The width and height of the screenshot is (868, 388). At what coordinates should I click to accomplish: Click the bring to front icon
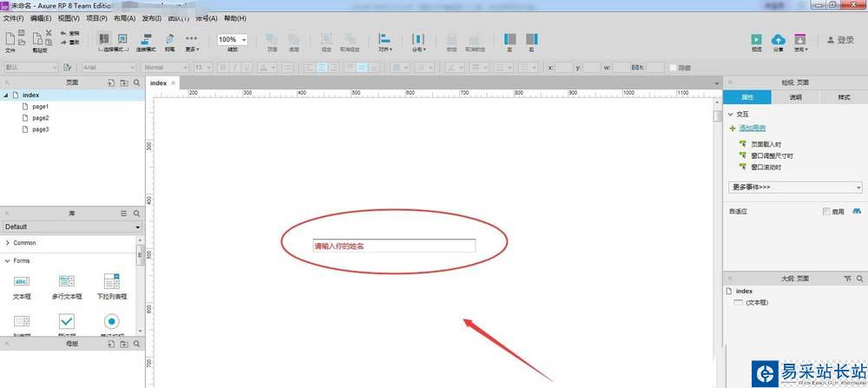[272, 39]
